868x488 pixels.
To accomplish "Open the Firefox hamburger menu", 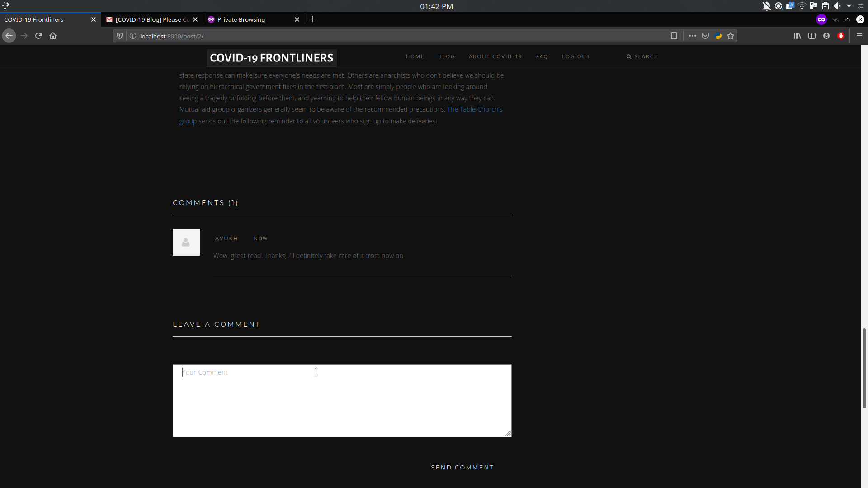I will (x=859, y=36).
